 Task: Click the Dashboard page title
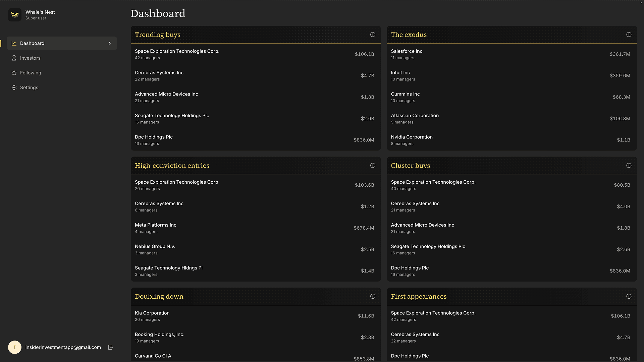(x=158, y=13)
